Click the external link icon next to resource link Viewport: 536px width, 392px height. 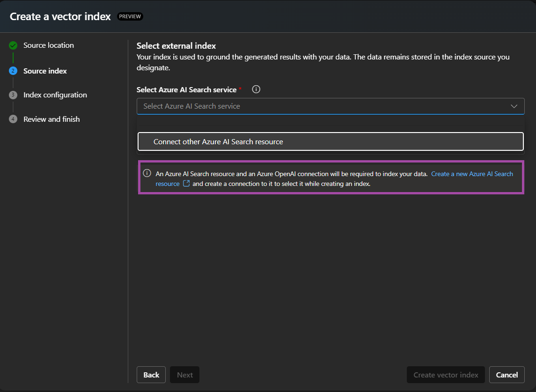(186, 184)
